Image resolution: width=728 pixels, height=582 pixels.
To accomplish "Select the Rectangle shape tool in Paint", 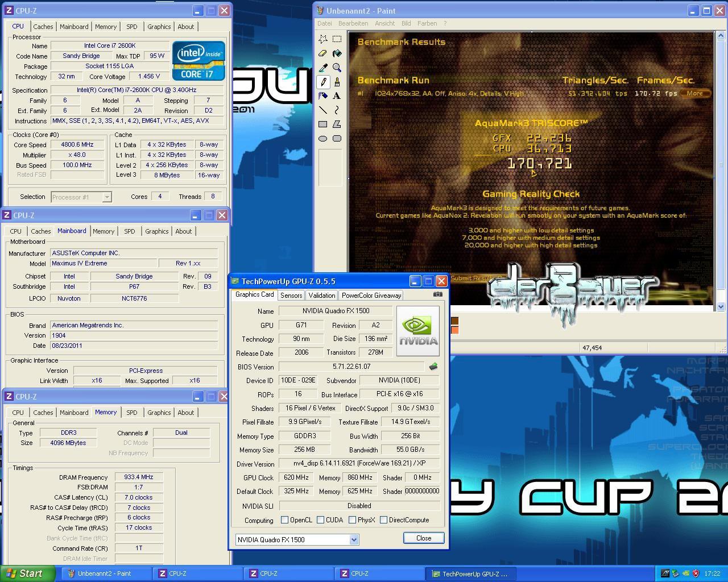I will [323, 124].
